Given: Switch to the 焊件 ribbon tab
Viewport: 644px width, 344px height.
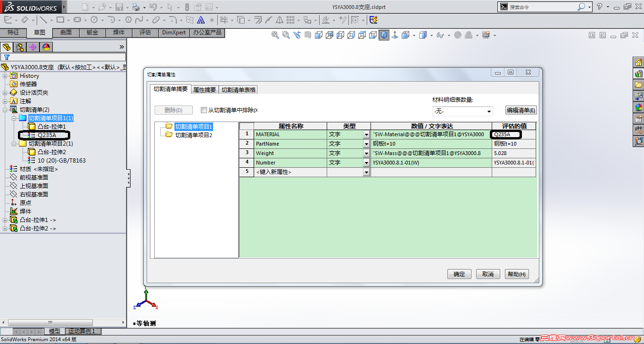Looking at the screenshot, I should point(119,33).
